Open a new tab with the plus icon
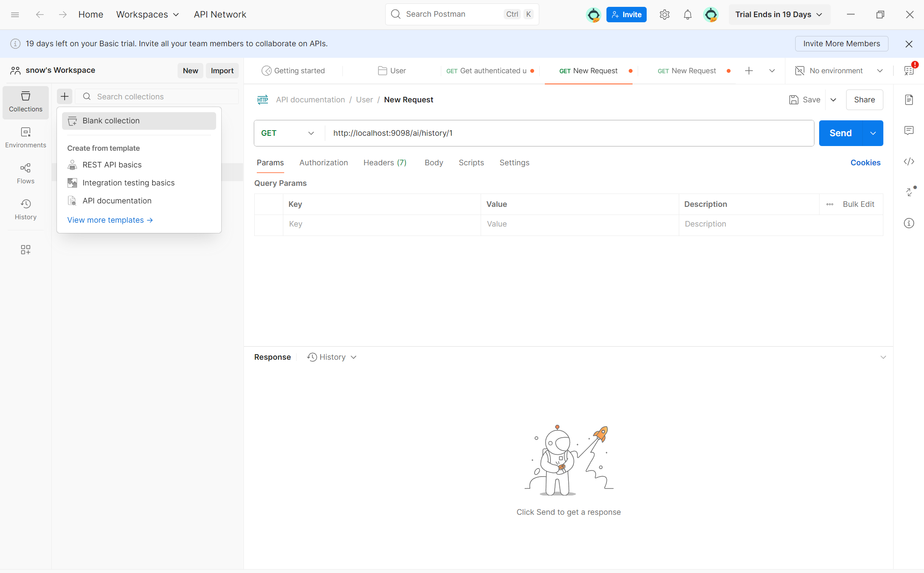Viewport: 924px width, 573px height. [x=749, y=71]
